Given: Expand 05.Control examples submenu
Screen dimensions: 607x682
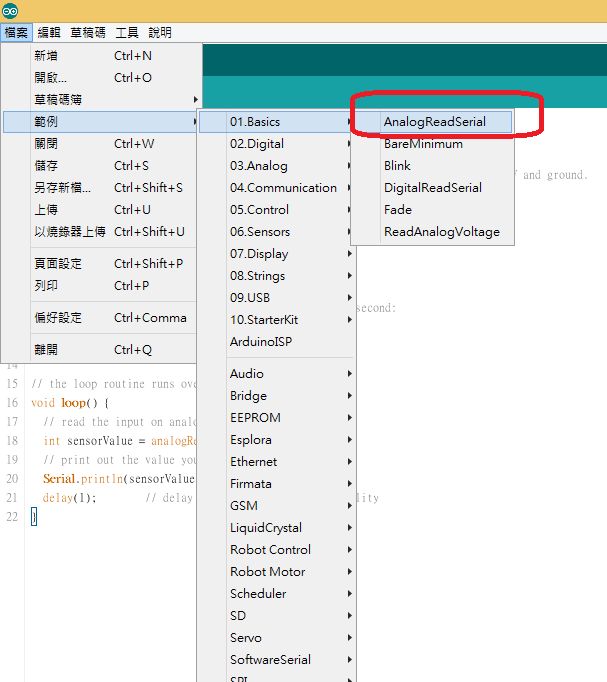Looking at the screenshot, I should click(x=276, y=210).
